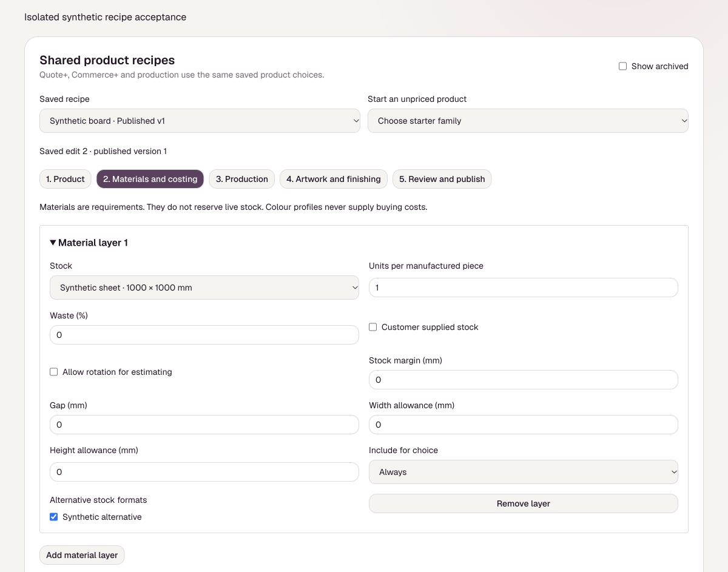Switch to the 1. Product tab
Screen dimensions: 728x572
point(66,179)
